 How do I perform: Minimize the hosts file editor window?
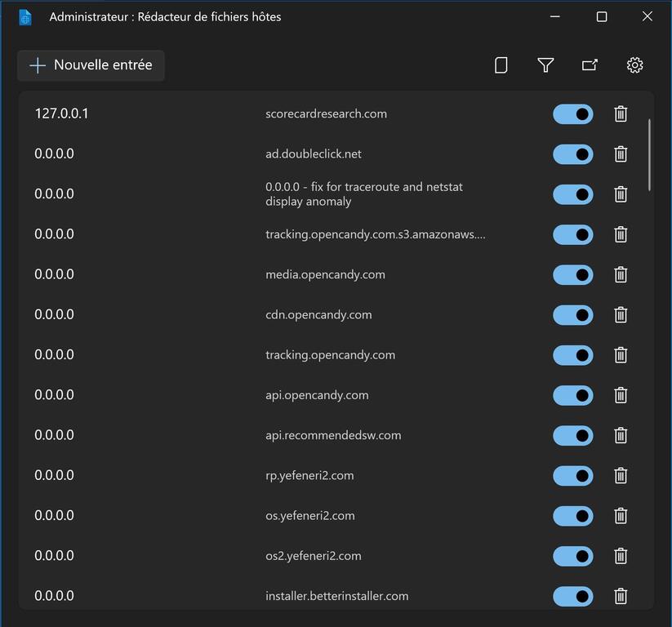point(555,16)
